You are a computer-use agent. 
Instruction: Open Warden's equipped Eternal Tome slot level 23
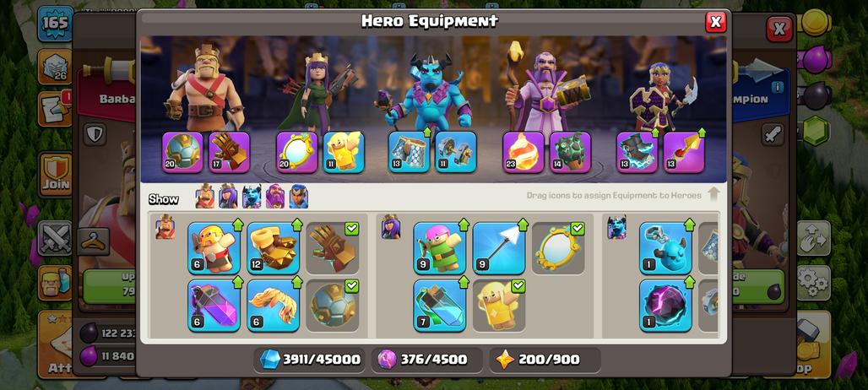click(524, 152)
